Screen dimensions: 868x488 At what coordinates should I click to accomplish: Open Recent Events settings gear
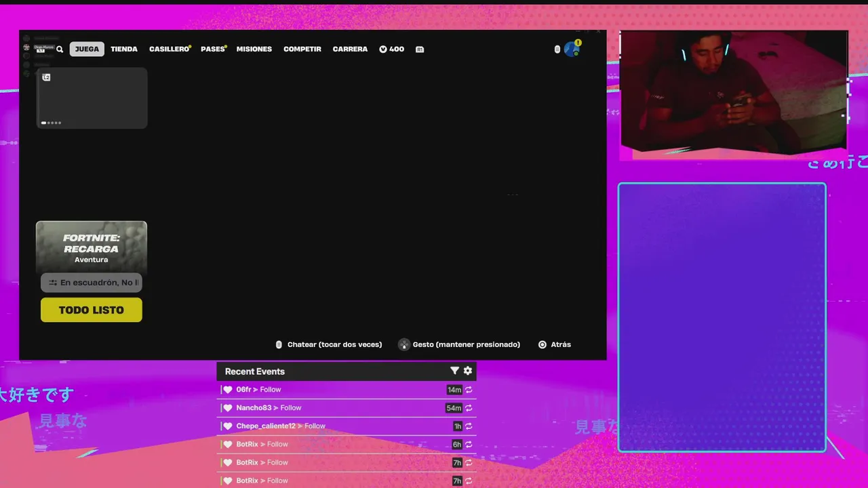468,371
